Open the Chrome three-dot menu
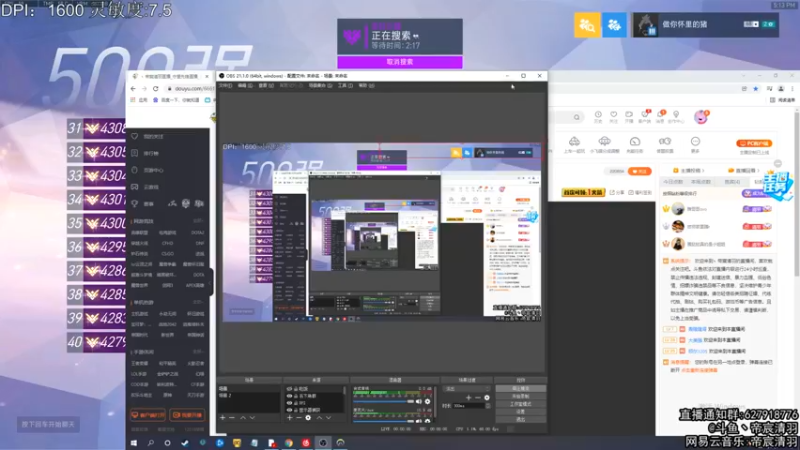This screenshot has height=450, width=800. pyautogui.click(x=792, y=88)
